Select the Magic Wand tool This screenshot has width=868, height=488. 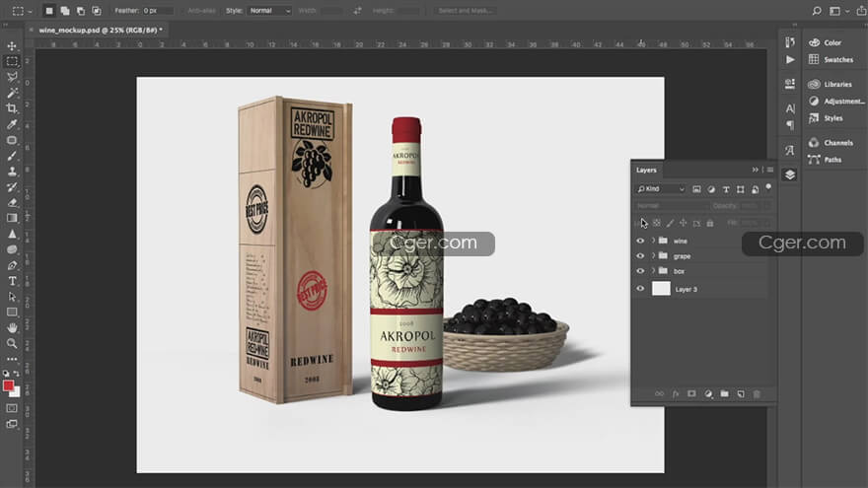click(12, 93)
